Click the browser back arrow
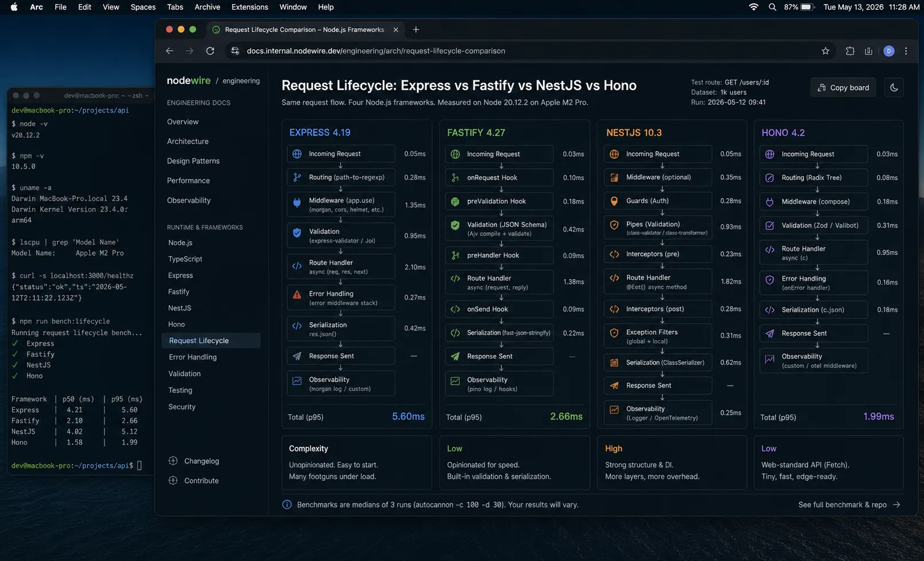The height and width of the screenshot is (561, 924). [169, 51]
